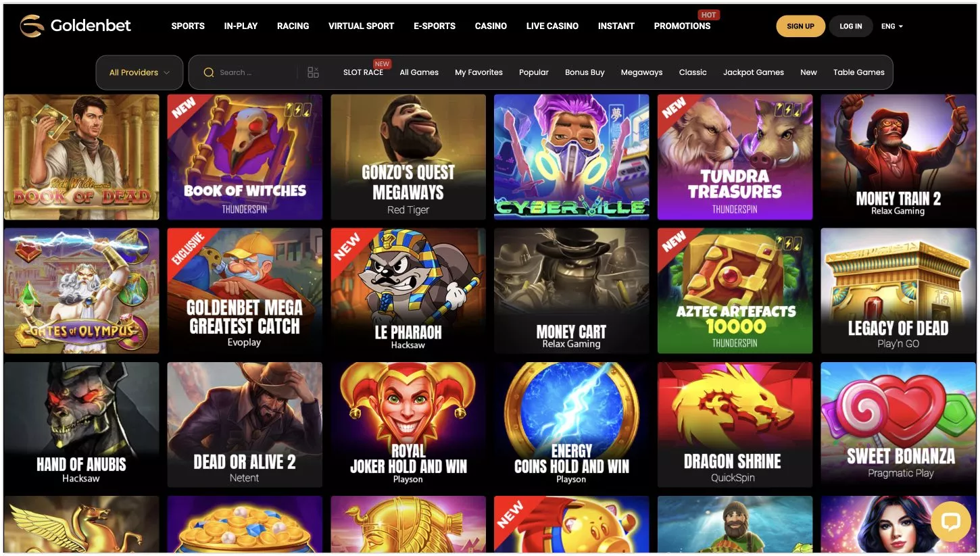Select the Dragon Shrine game thumbnail
The width and height of the screenshot is (980, 556).
[735, 424]
